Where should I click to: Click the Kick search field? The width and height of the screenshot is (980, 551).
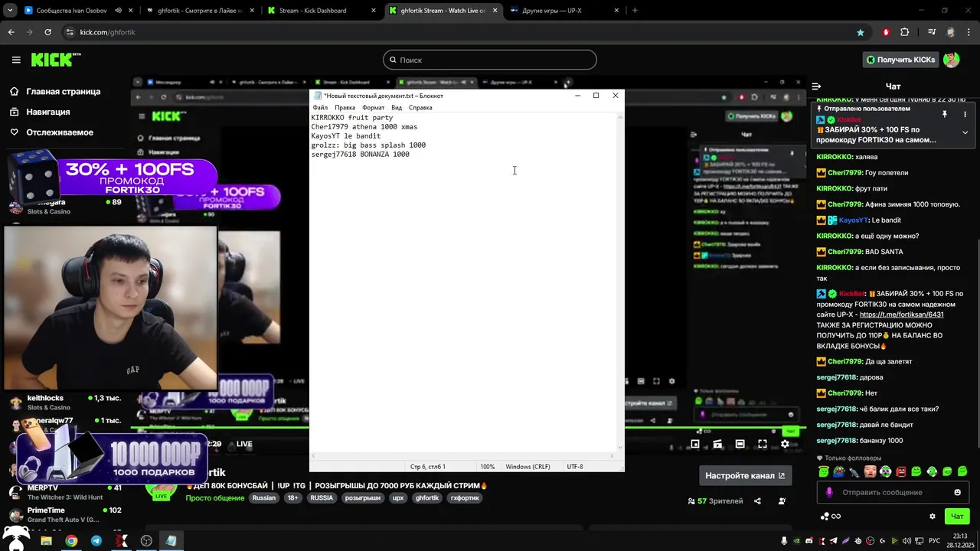[x=490, y=60]
